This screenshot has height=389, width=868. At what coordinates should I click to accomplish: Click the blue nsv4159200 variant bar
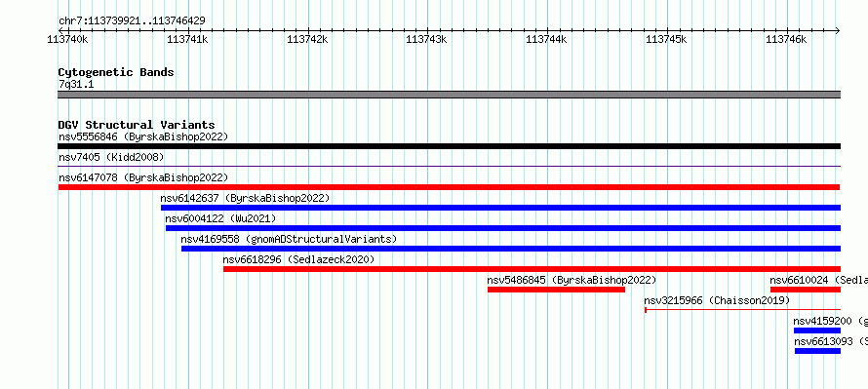pos(817,331)
